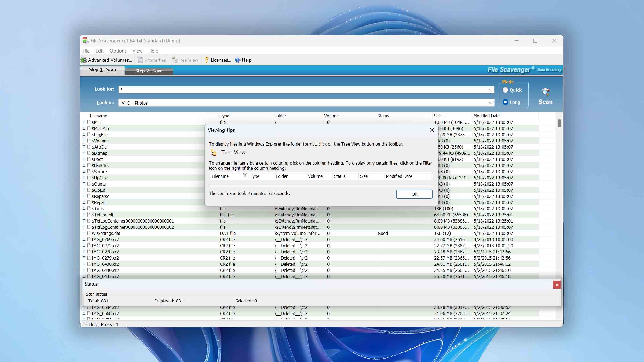Check the box for IMG_0278.cr2
This screenshot has height=362, width=644.
click(84, 252)
